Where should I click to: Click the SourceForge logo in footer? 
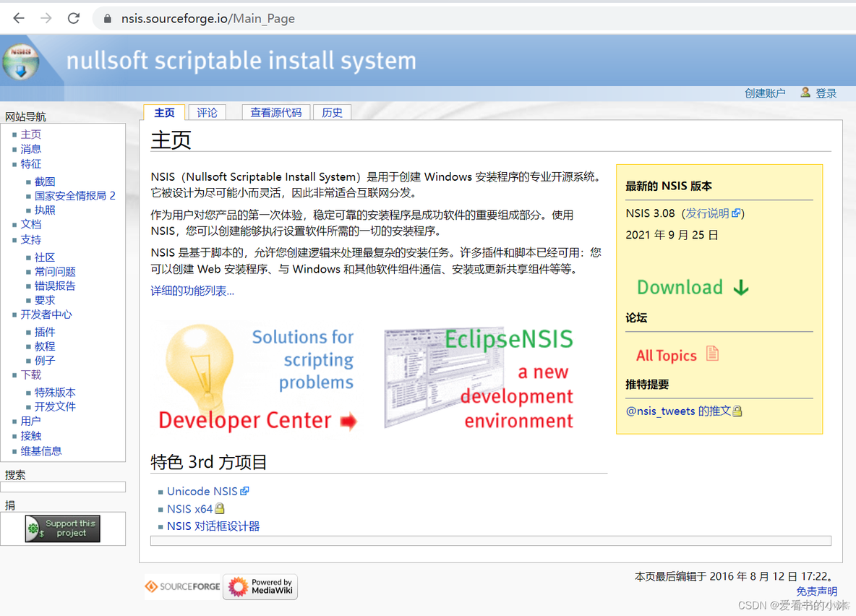[x=182, y=586]
